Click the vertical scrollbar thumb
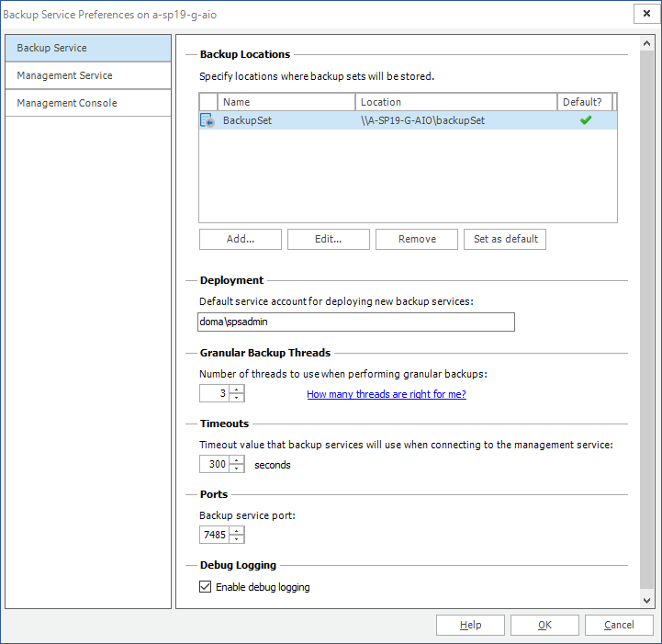This screenshot has width=662, height=644. 646,320
